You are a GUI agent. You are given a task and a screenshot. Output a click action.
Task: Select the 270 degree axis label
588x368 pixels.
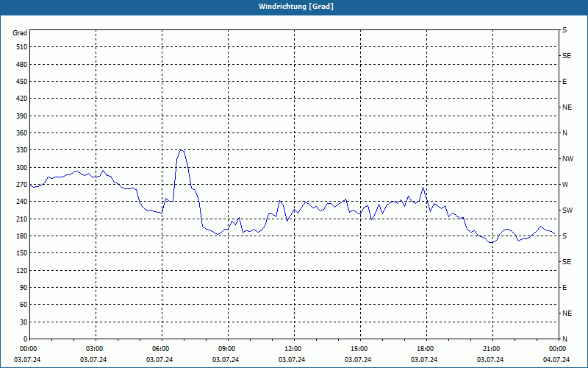click(22, 185)
